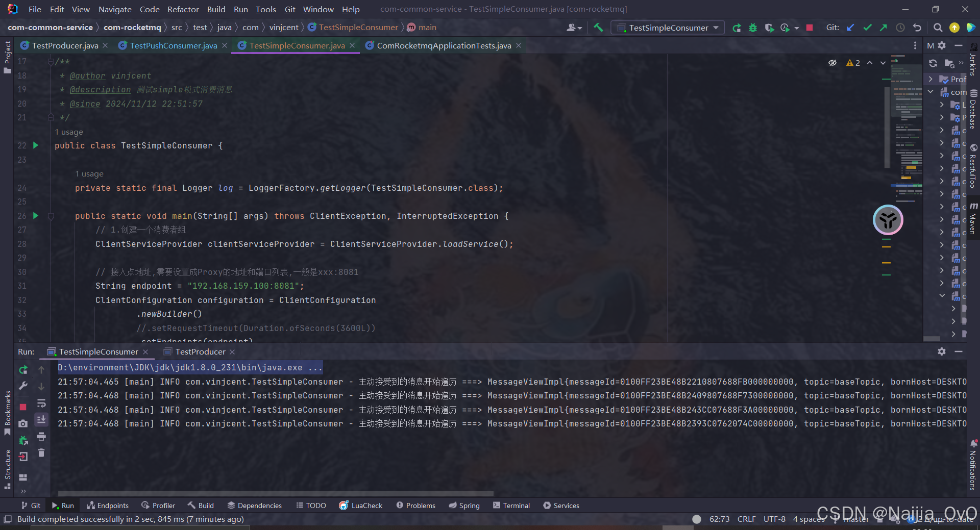The image size is (980, 530).
Task: Restore layout icon in Run panel
Action: (x=23, y=477)
